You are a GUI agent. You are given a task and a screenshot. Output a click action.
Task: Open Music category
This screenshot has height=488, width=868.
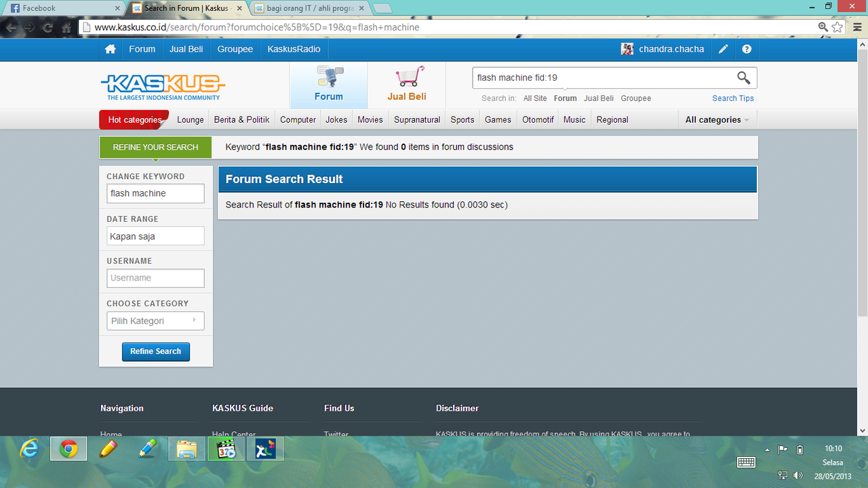coord(574,120)
